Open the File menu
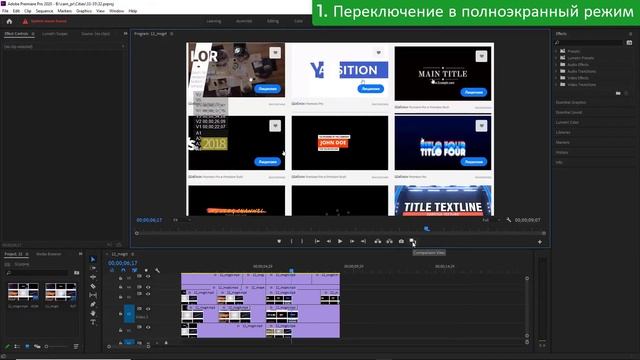Viewport: 640px width, 360px height. [5, 11]
